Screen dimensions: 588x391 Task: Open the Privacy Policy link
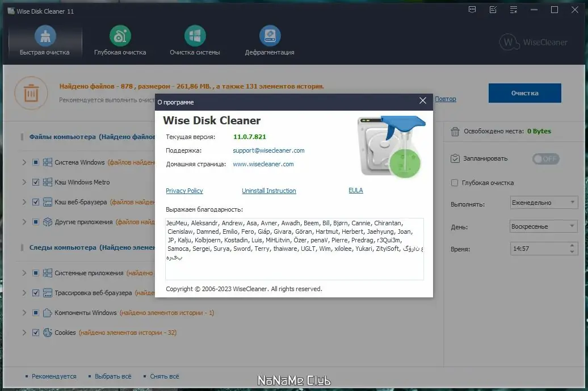tap(184, 191)
